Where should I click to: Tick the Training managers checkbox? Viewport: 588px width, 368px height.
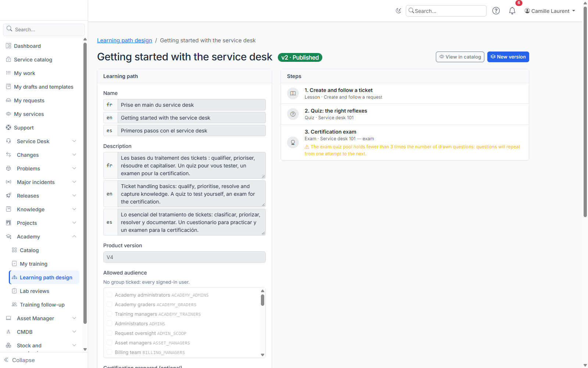coord(109,314)
